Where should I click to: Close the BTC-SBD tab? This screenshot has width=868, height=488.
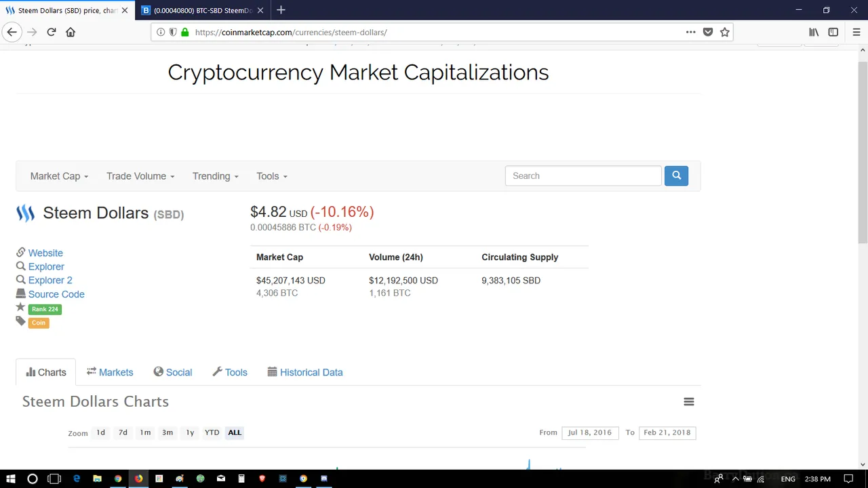260,10
